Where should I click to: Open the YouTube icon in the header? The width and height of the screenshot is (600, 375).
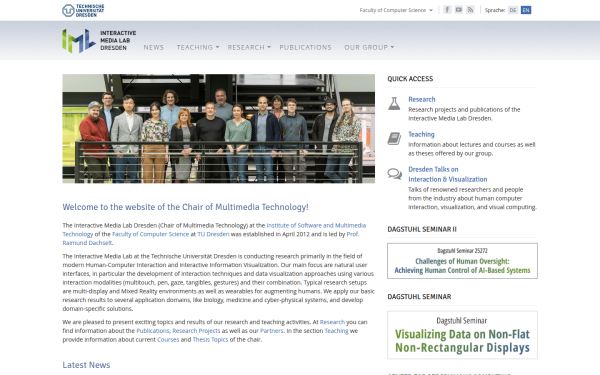[458, 10]
